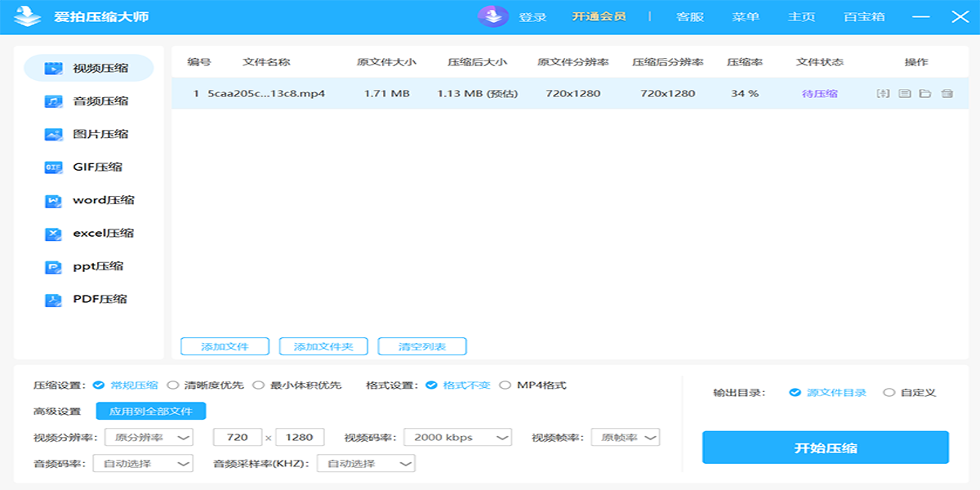Start compression with 开始压缩 button
This screenshot has height=490, width=980.
[x=826, y=448]
